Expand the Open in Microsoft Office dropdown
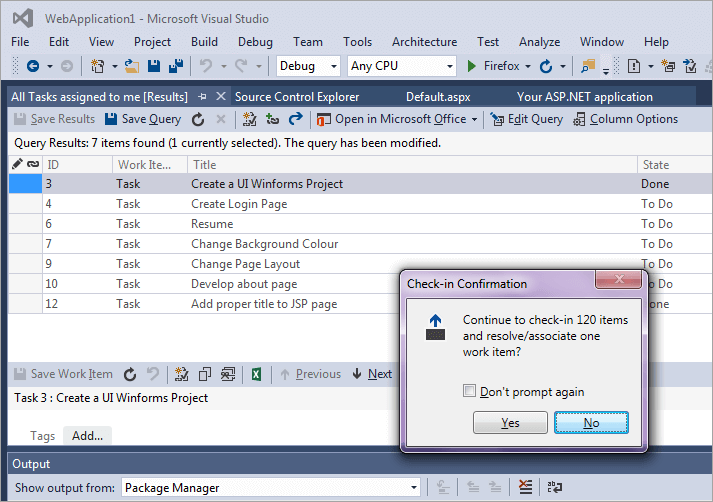Image resolution: width=713 pixels, height=502 pixels. coord(474,120)
